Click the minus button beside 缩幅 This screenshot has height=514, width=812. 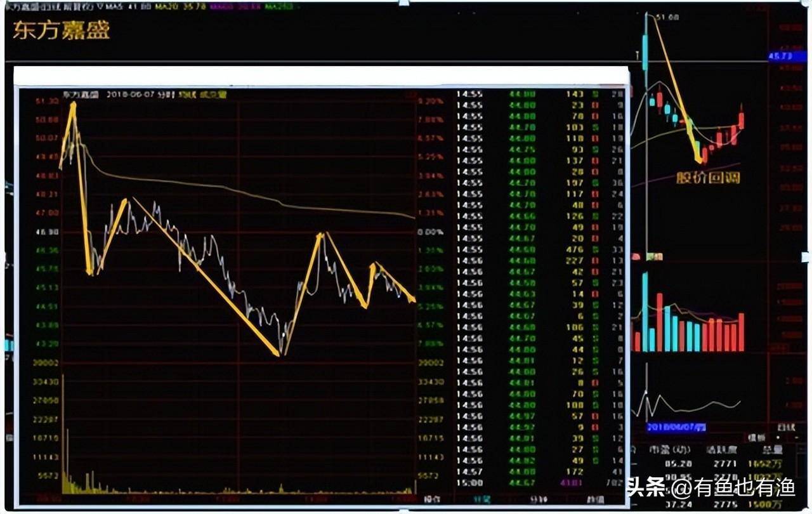[x=796, y=437]
